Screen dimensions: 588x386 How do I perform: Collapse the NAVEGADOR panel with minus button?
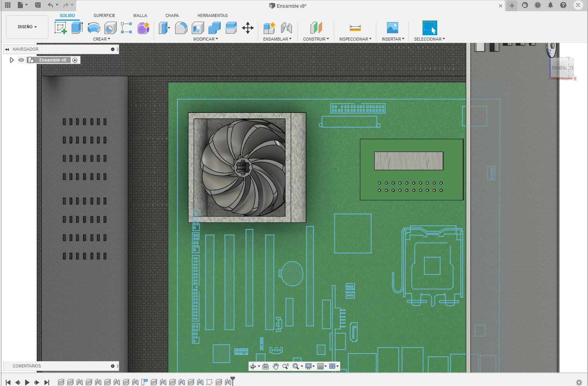[x=112, y=49]
